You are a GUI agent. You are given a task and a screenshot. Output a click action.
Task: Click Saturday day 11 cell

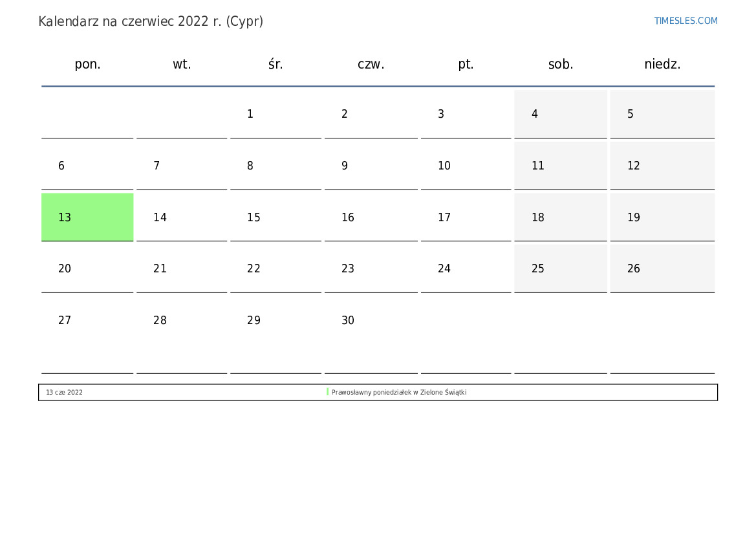pyautogui.click(x=561, y=166)
